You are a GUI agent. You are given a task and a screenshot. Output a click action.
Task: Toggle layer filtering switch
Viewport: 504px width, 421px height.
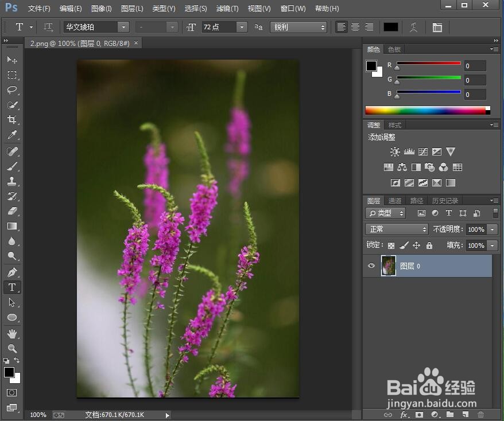(495, 213)
